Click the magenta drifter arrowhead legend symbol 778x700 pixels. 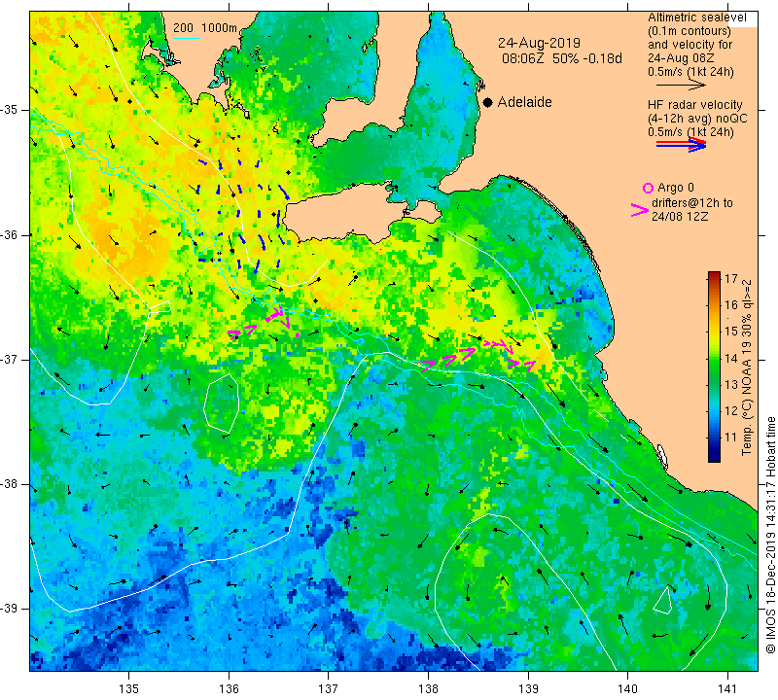pyautogui.click(x=640, y=210)
